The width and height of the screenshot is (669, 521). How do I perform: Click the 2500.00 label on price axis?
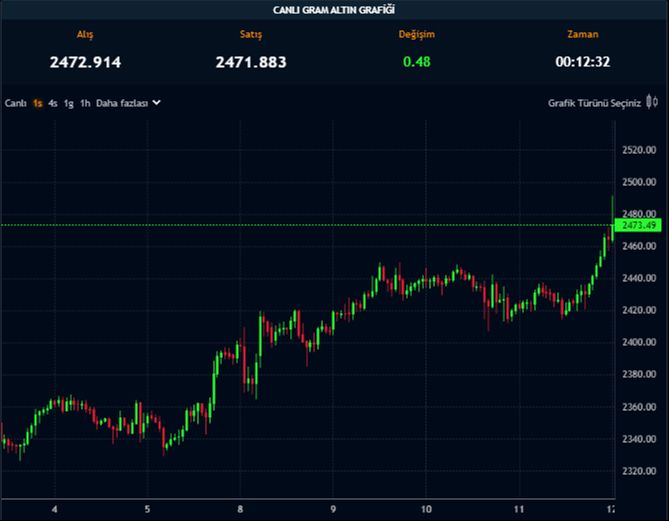pos(637,182)
